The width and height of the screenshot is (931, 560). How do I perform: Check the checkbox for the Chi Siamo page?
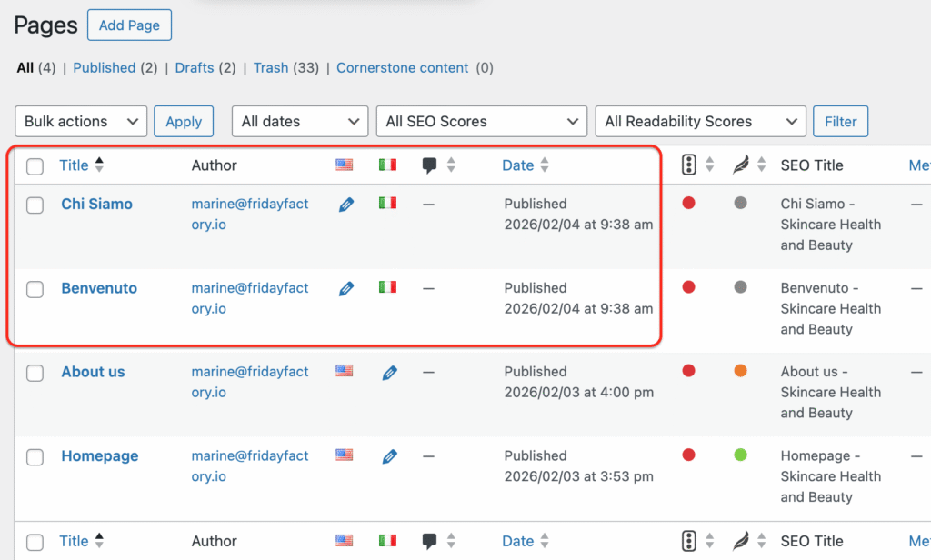(35, 205)
